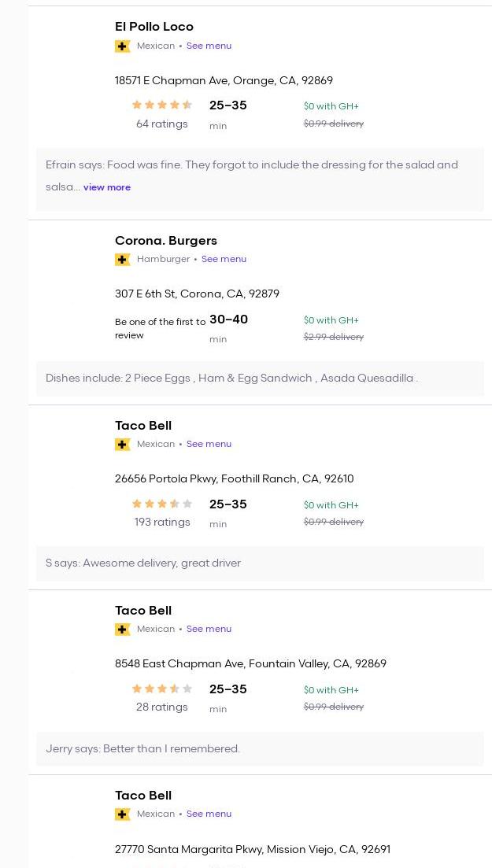Screen dimensions: 492x868
Task: Select Taco Bell title above 26656 Portola Pkwy
Action: point(143,426)
